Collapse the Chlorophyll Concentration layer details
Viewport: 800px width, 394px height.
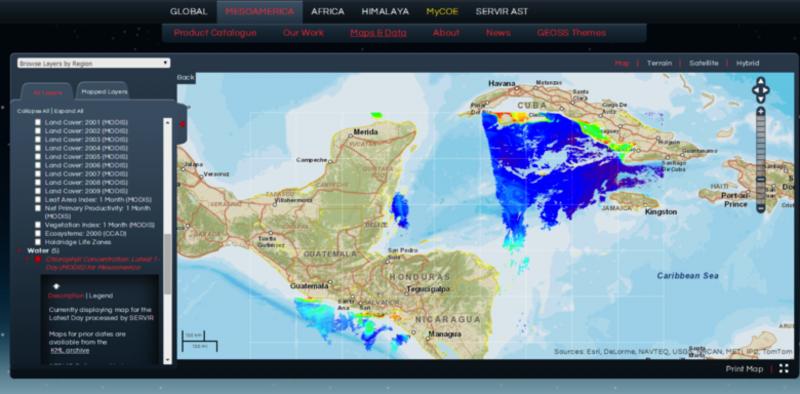tap(28, 260)
